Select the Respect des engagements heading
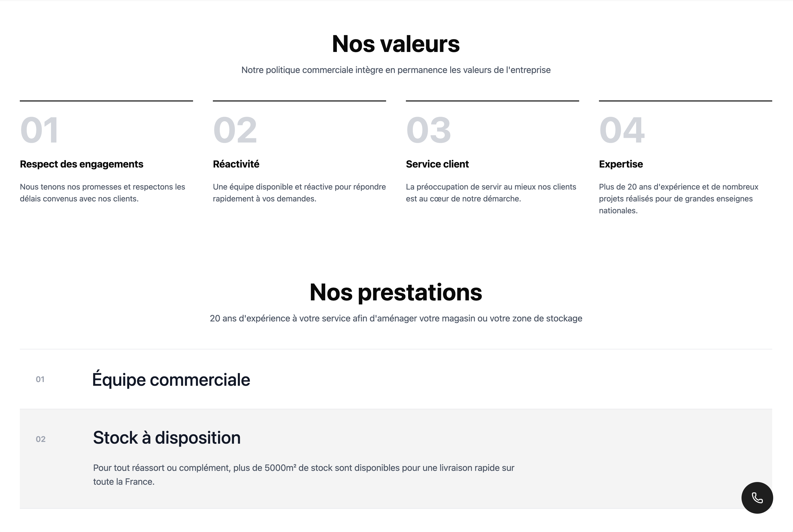Screen dimensions: 793x532 [x=81, y=164]
